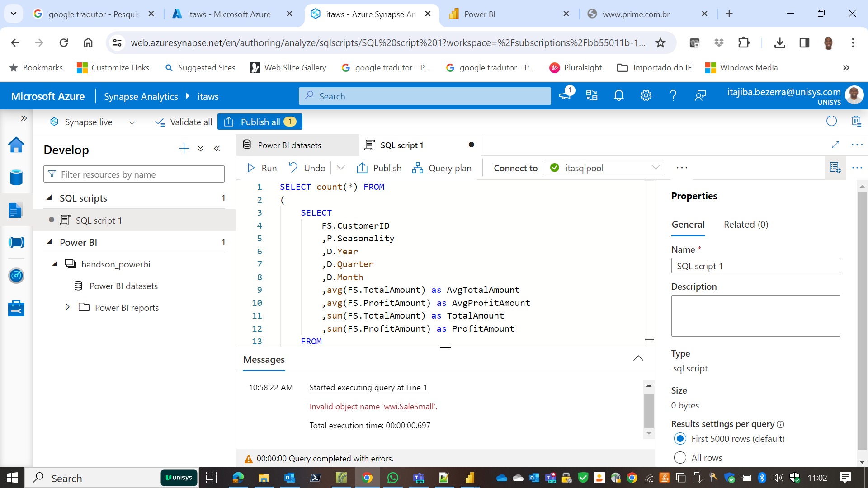
Task: Open the feedback icon
Action: pyautogui.click(x=700, y=95)
